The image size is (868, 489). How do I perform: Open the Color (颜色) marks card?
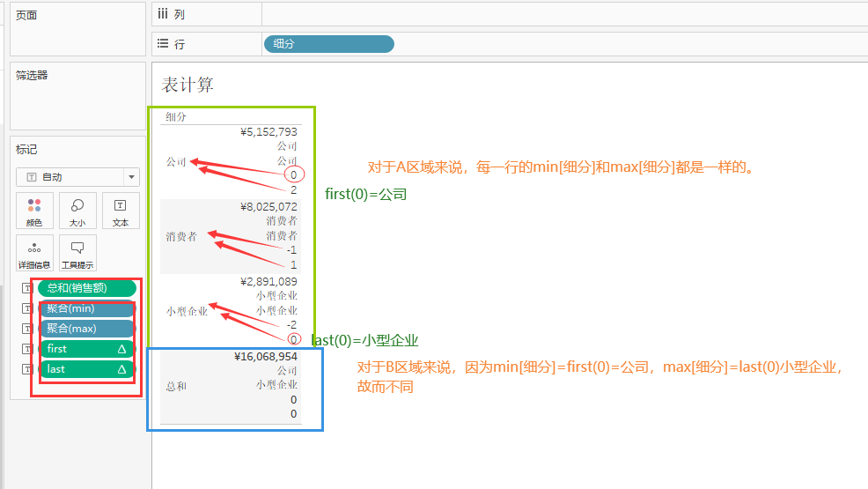pyautogui.click(x=34, y=211)
